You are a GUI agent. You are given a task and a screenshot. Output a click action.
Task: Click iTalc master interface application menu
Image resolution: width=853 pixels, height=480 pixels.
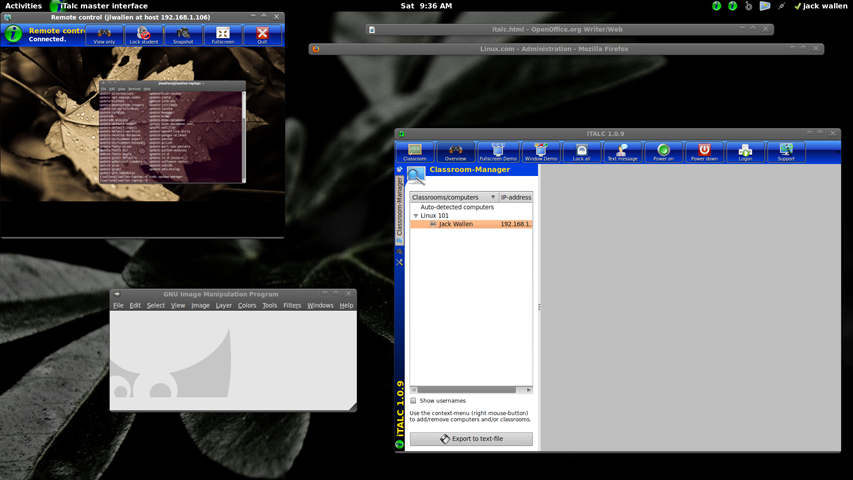click(99, 6)
